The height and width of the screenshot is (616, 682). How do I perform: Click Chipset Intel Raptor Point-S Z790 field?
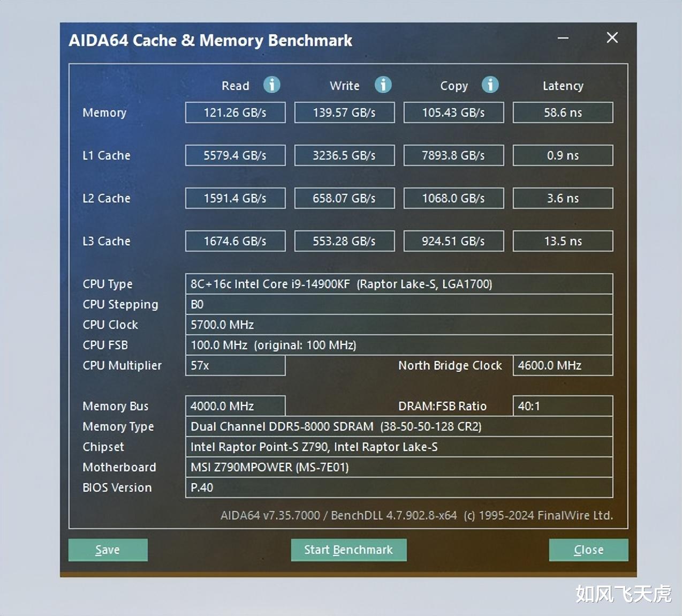[x=399, y=447]
